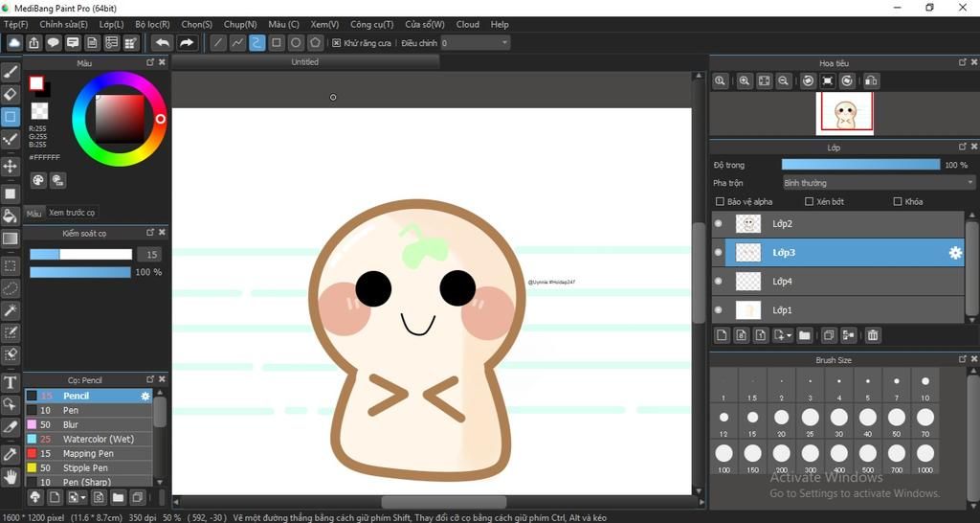The width and height of the screenshot is (980, 523).
Task: Select the Dot/shape tool
Action: [10, 116]
